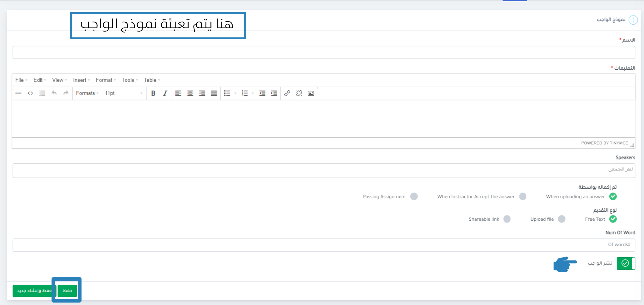Click the الاسم name input field

[x=324, y=52]
